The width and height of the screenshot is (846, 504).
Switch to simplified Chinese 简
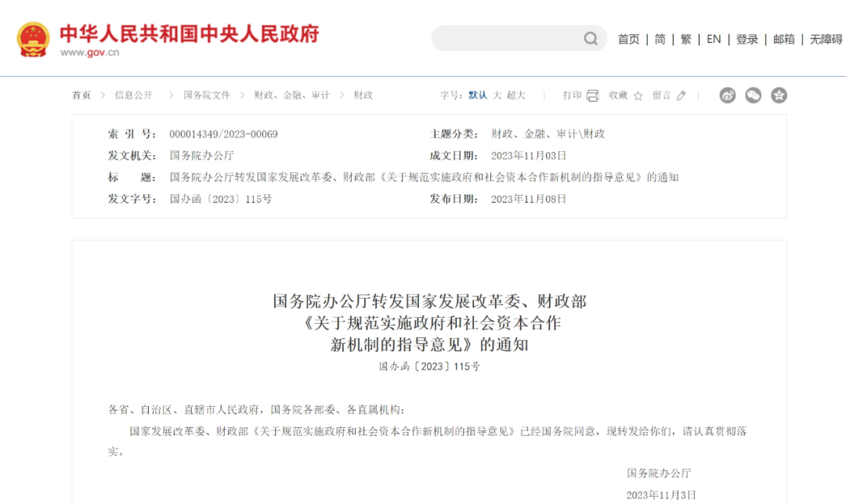(x=660, y=39)
